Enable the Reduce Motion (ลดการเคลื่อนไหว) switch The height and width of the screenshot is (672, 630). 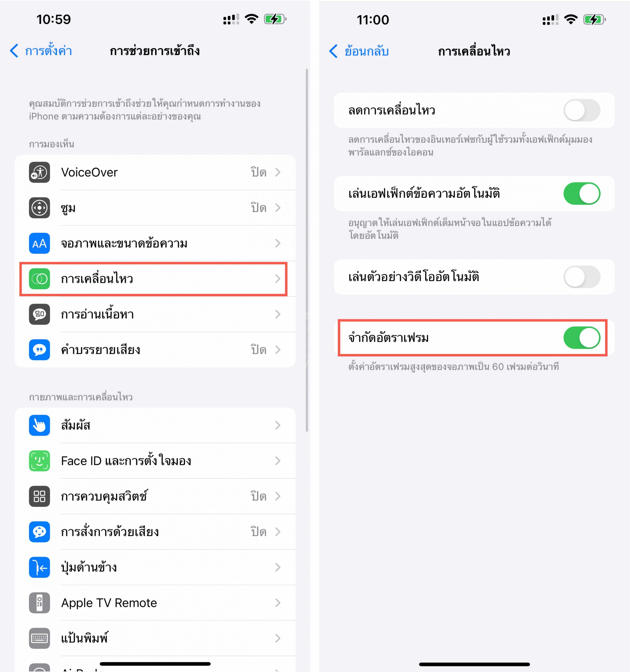coord(582,110)
